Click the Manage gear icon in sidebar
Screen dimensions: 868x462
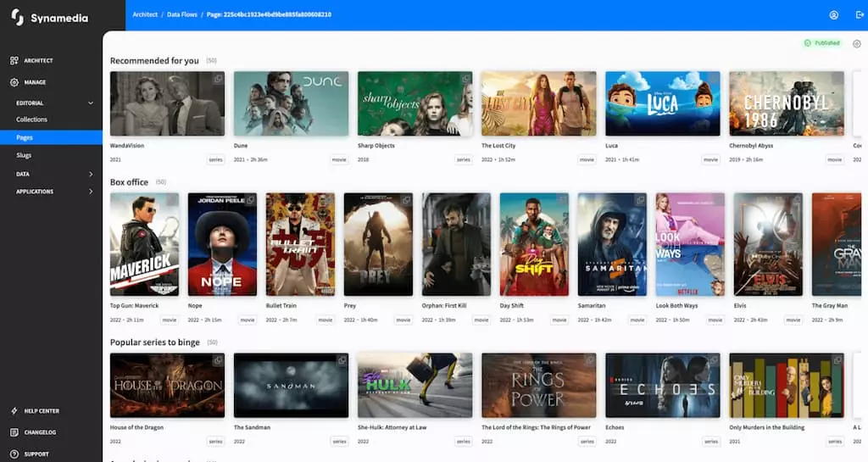coord(14,82)
